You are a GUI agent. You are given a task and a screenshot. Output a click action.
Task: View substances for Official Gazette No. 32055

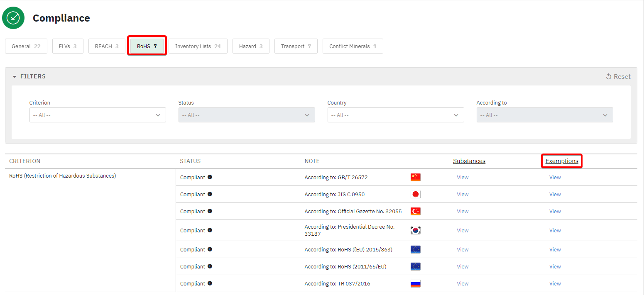463,211
